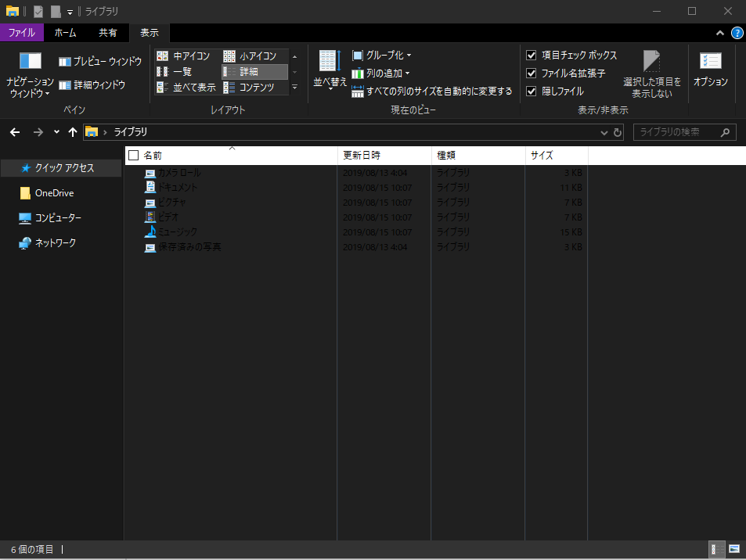Open recent locations dropdown arrow

pos(56,132)
